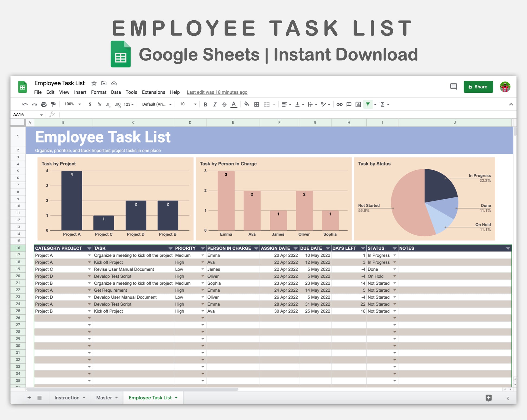Click the green Share button

478,87
